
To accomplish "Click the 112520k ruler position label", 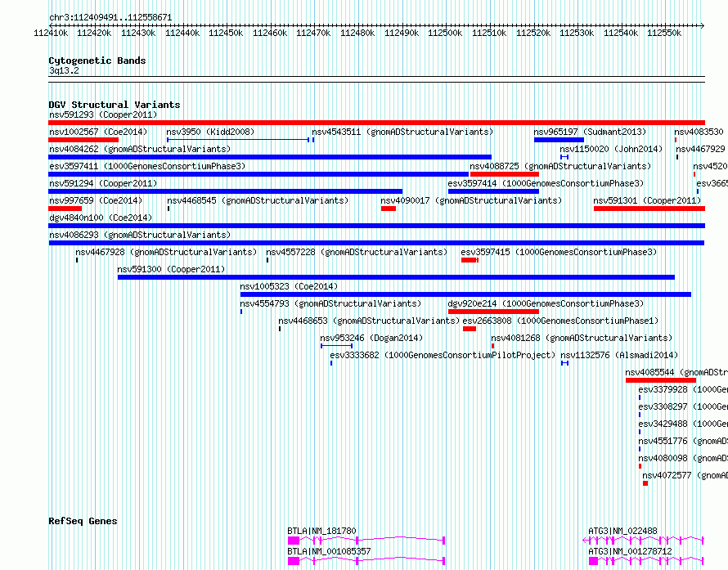I will (x=533, y=33).
